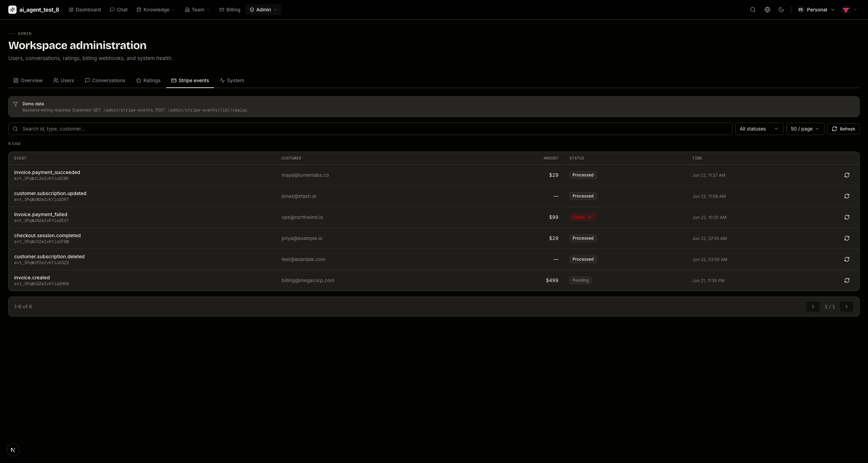
Task: Click customer jonas@stash.ai
Action: point(299,196)
